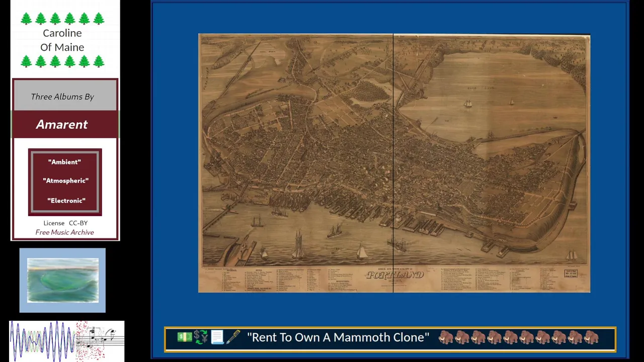Click the first pine tree above Caroline
The width and height of the screenshot is (644, 362).
coord(26,19)
